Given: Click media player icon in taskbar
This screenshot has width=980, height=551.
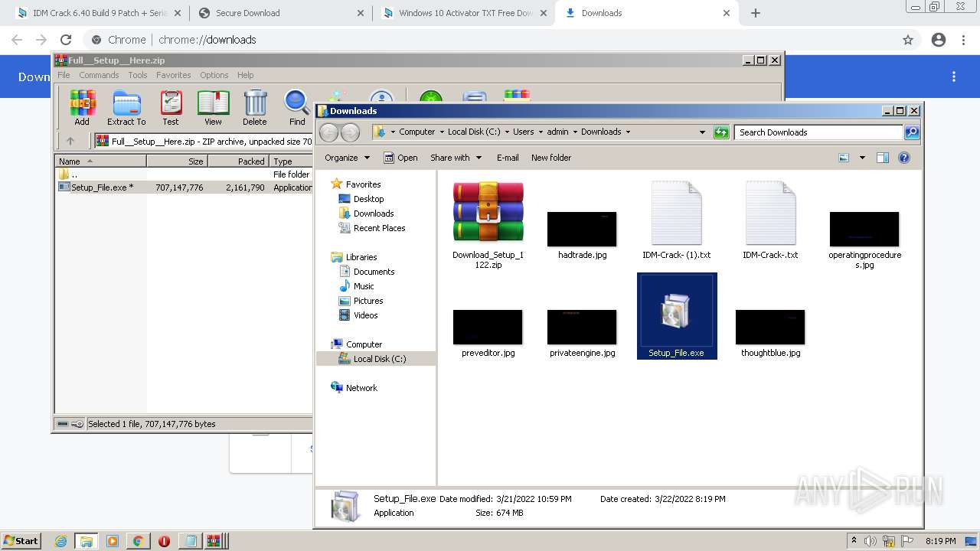Looking at the screenshot, I should point(112,541).
